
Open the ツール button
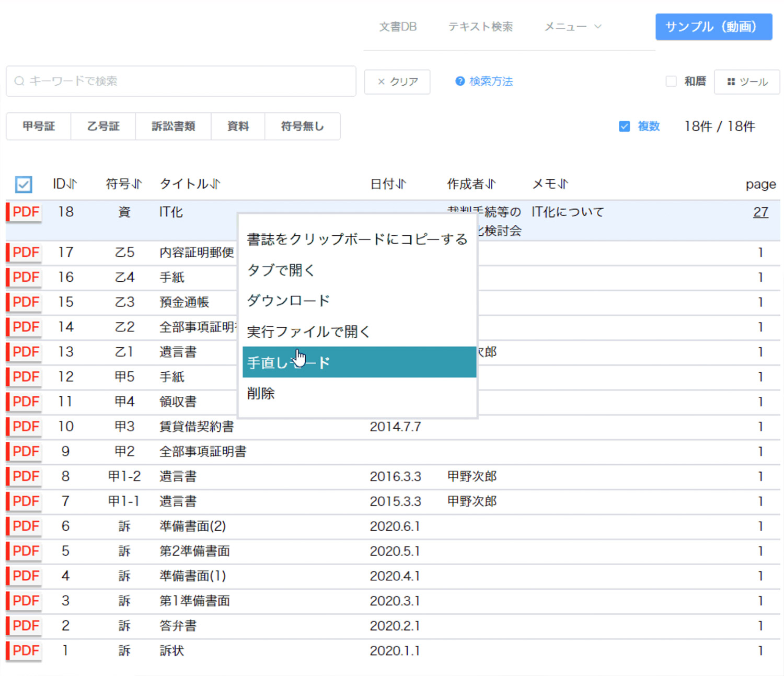pyautogui.click(x=747, y=82)
